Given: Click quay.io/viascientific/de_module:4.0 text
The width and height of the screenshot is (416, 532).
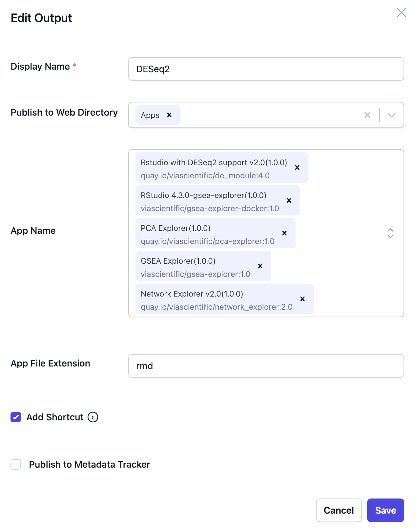Looking at the screenshot, I should tap(205, 176).
